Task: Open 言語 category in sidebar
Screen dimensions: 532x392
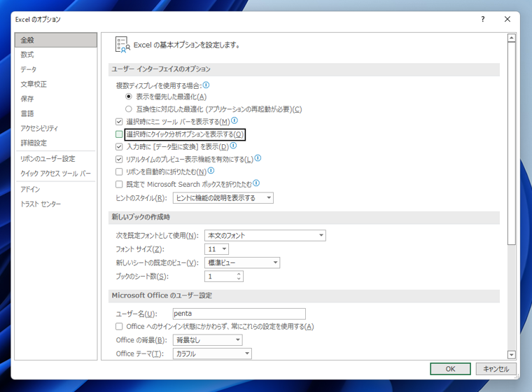Action: point(56,113)
